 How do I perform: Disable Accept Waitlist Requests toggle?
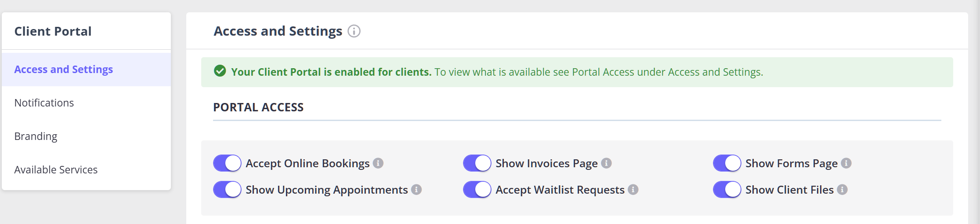(477, 190)
